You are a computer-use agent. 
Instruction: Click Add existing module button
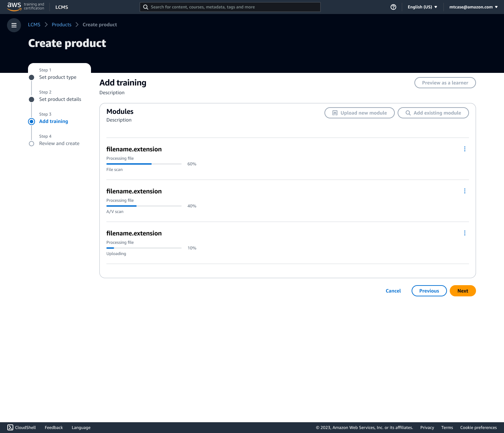pos(433,113)
